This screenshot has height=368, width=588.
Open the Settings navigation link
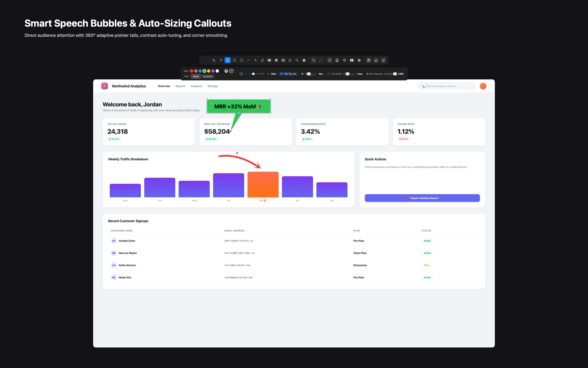212,86
